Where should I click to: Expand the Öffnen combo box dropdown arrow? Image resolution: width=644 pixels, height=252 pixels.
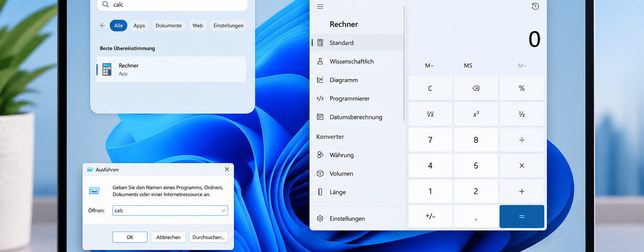[x=223, y=210]
